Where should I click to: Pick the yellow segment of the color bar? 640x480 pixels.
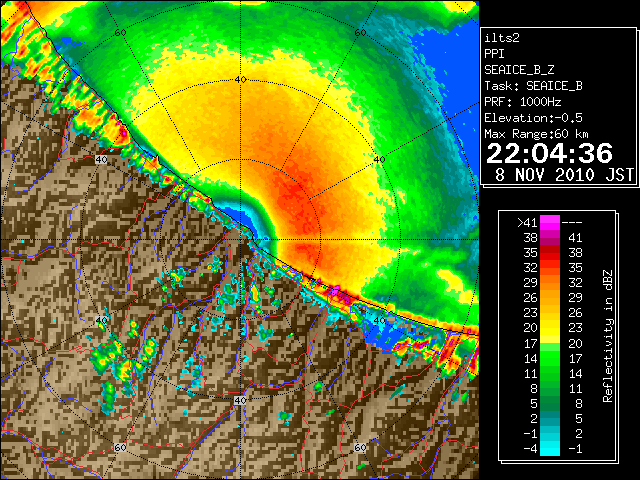point(550,328)
